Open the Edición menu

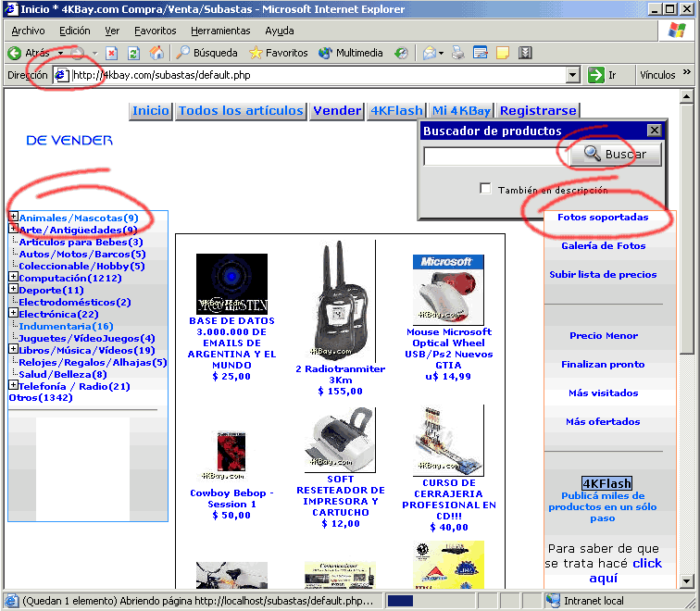point(75,31)
